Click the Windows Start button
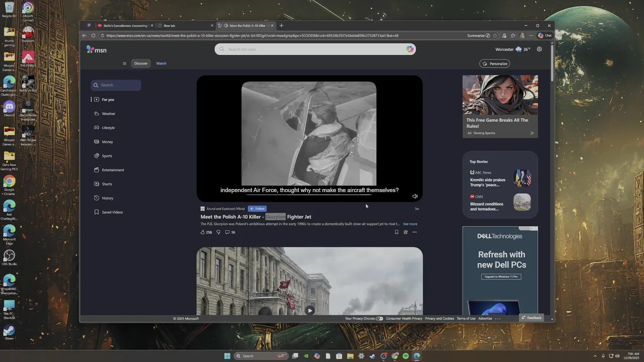The image size is (644, 362). (227, 356)
